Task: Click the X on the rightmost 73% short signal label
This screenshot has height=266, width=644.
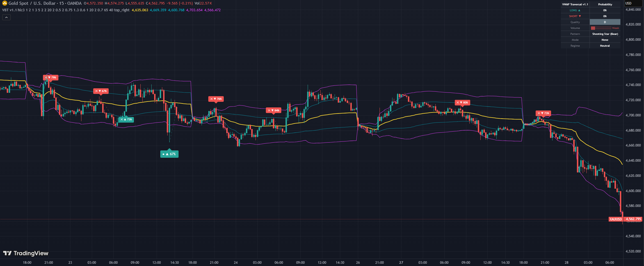Action: [x=539, y=113]
